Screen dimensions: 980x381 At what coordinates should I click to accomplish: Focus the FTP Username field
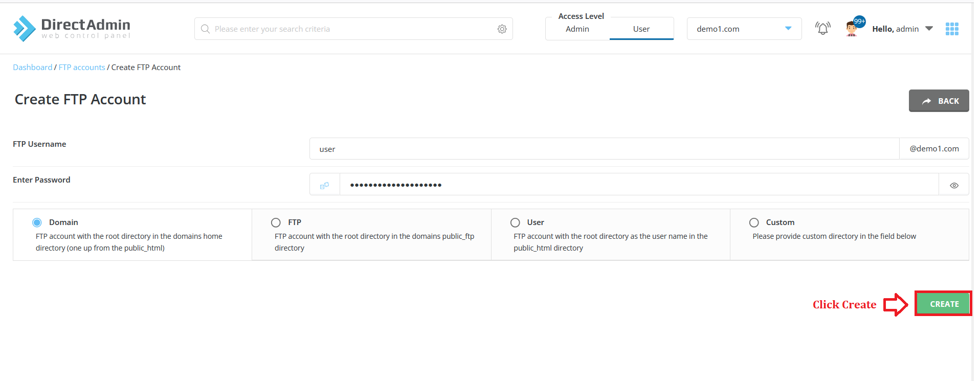tap(604, 149)
